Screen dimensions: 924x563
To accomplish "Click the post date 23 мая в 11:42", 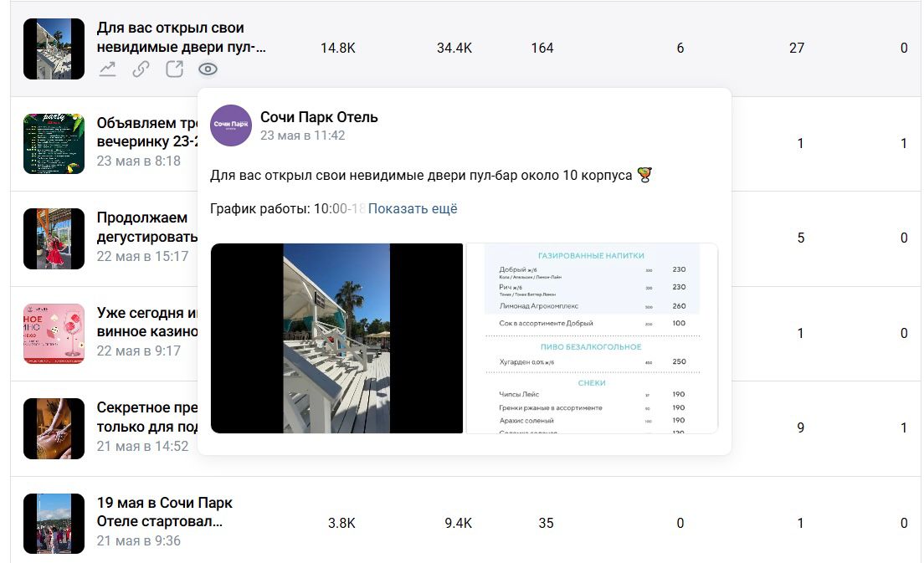I will tap(303, 136).
